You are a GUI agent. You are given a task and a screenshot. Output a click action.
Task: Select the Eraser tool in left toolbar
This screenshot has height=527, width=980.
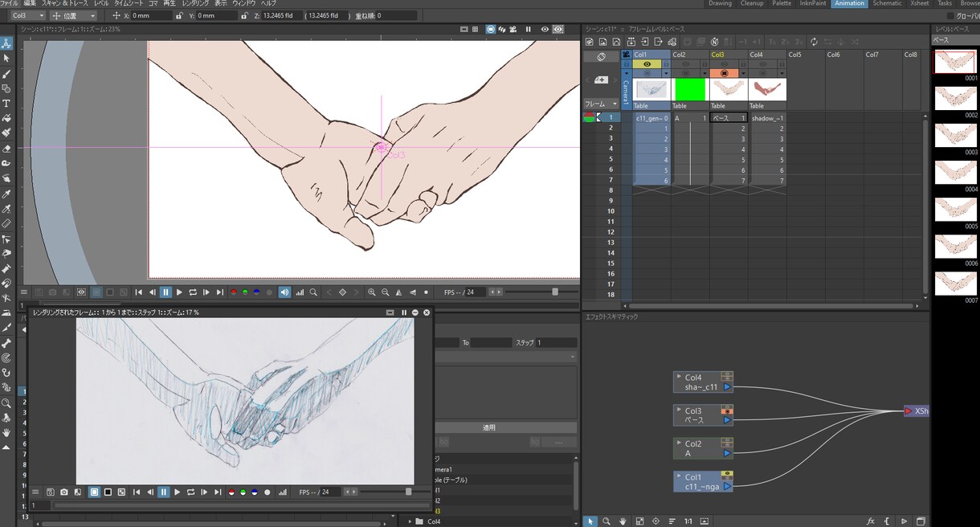pos(6,149)
